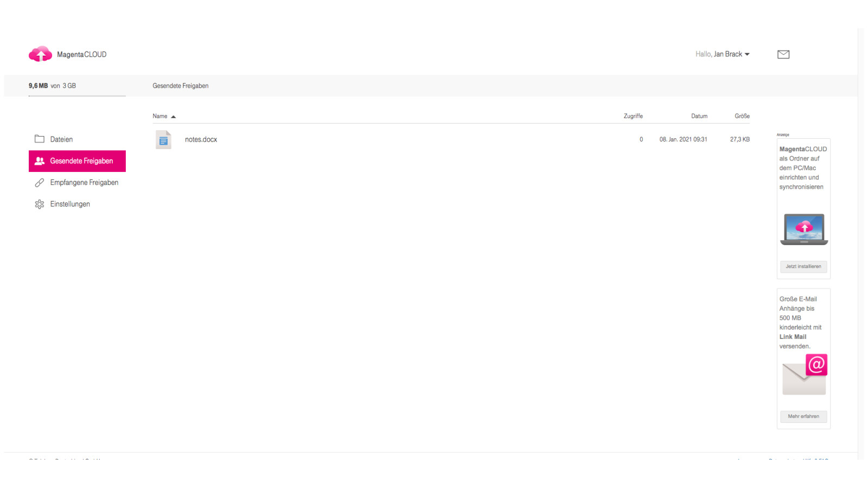Viewport: 868px width, 488px height.
Task: Sort by Name column header
Action: (160, 116)
